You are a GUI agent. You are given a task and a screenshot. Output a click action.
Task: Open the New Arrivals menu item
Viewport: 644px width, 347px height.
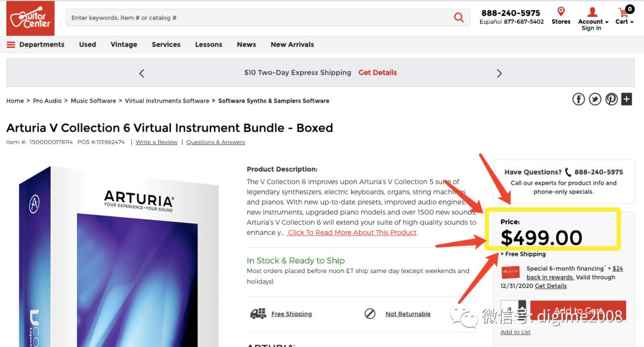click(292, 44)
